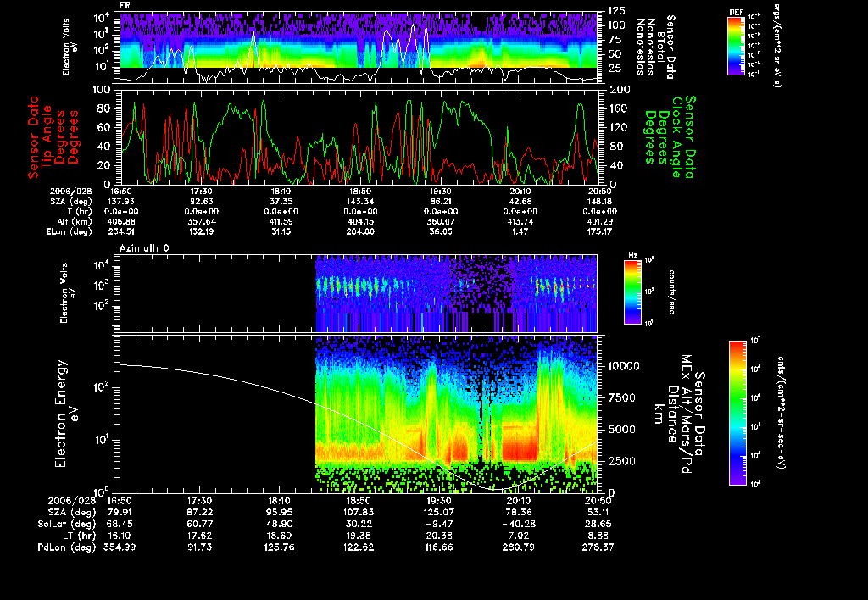The height and width of the screenshot is (600, 868).
Task: Click the SZA value 148.18
Action: (x=599, y=202)
